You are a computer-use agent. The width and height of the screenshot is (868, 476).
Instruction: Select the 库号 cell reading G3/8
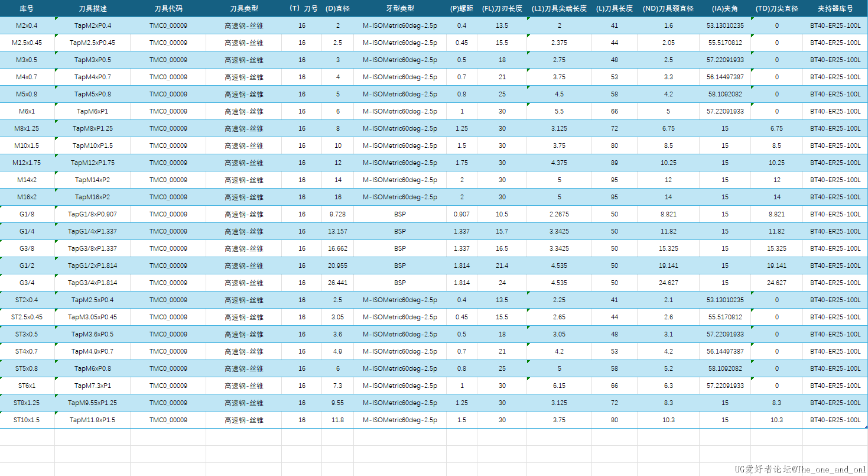27,248
